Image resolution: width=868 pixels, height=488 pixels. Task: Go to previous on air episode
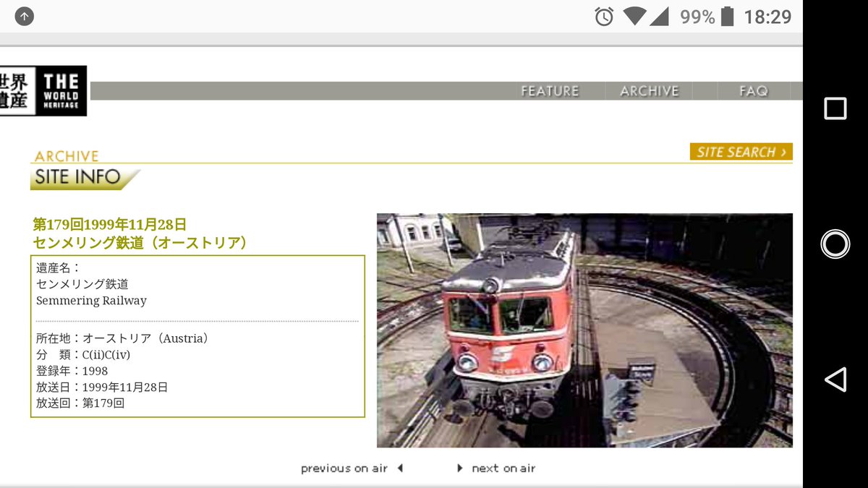click(345, 468)
